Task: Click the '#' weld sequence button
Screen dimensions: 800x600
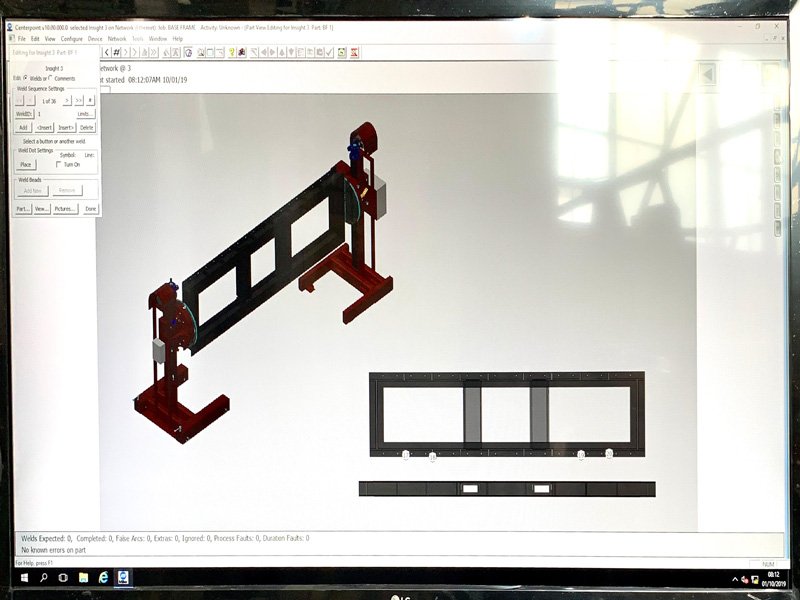Action: [90, 101]
